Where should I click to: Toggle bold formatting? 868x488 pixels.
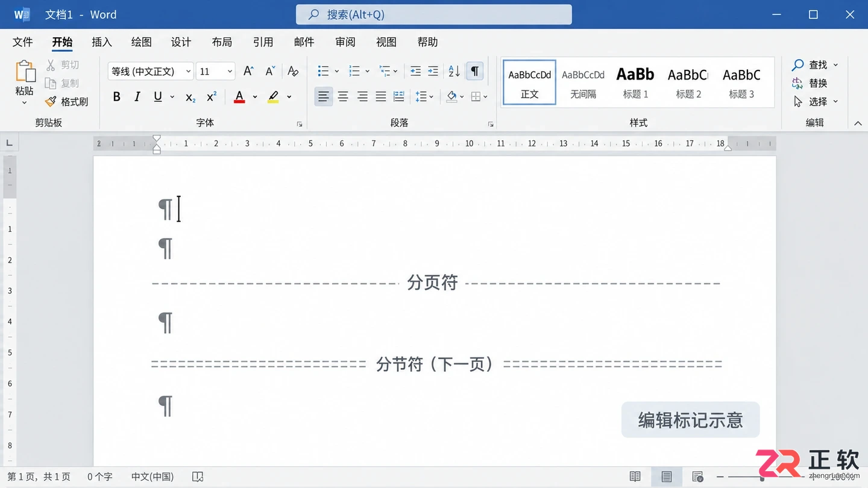coord(117,97)
